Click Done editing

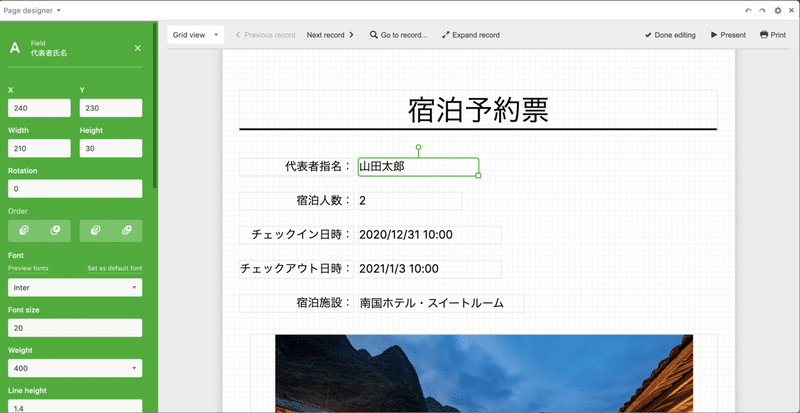tap(670, 35)
